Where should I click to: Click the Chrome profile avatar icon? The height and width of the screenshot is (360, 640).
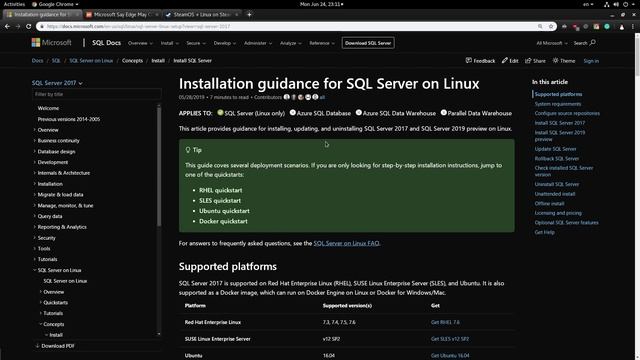[x=622, y=27]
